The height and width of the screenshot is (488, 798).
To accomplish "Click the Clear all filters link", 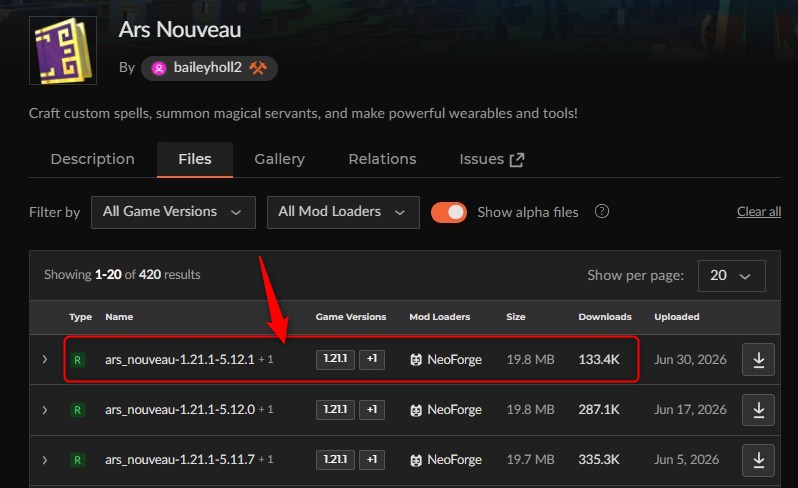I will click(x=759, y=212).
